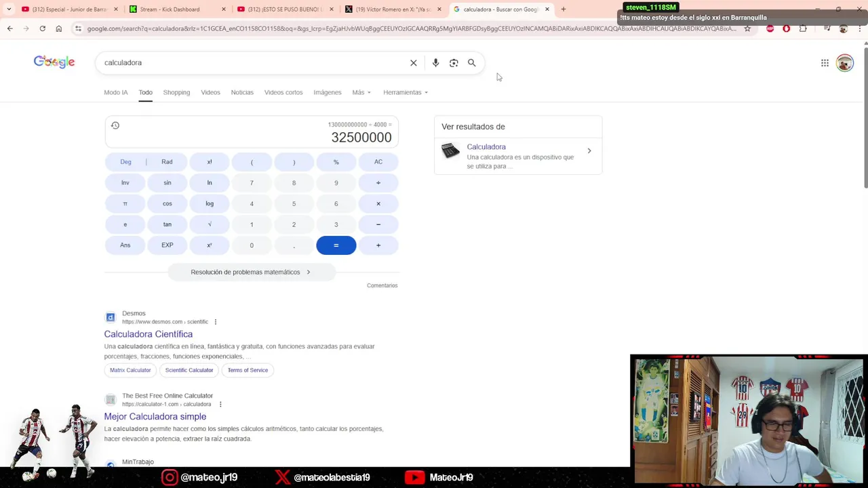The height and width of the screenshot is (488, 868).
Task: Switch to Imágenes results
Action: pyautogui.click(x=328, y=92)
